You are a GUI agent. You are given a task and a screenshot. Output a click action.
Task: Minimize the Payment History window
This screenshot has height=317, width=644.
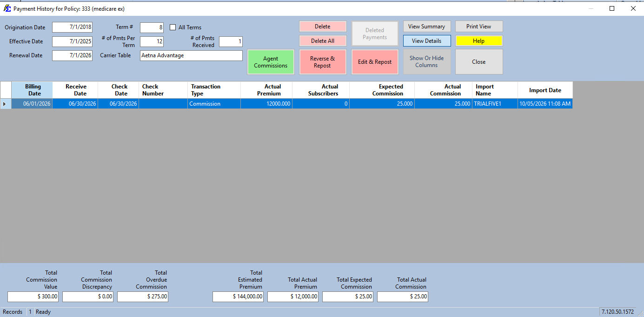pos(591,8)
